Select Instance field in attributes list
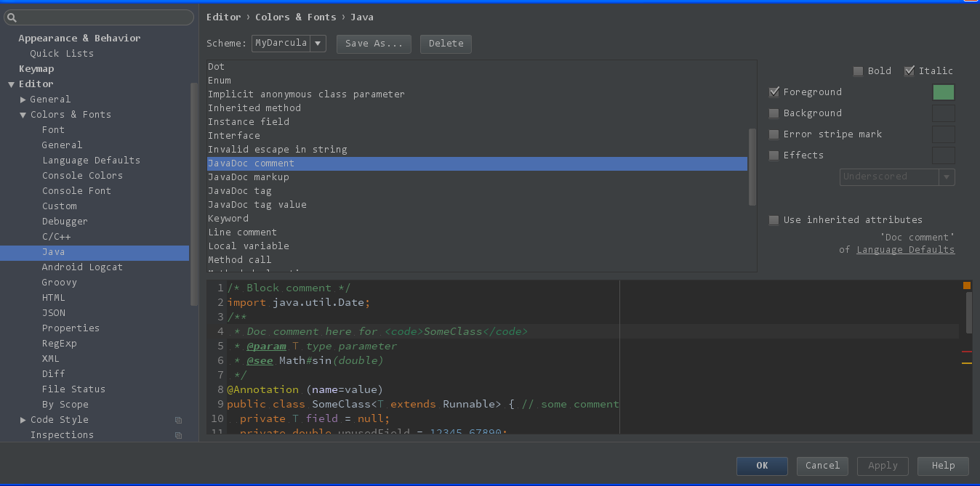Viewport: 980px width, 486px height. (478, 122)
